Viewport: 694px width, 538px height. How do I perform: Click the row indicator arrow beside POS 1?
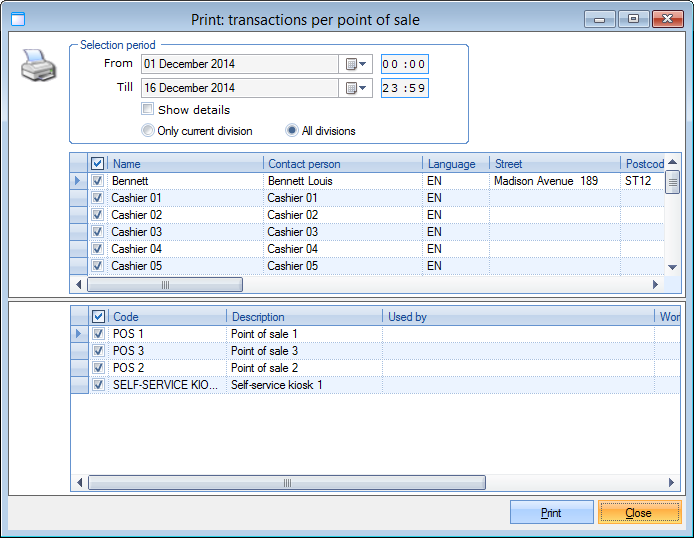pos(79,334)
